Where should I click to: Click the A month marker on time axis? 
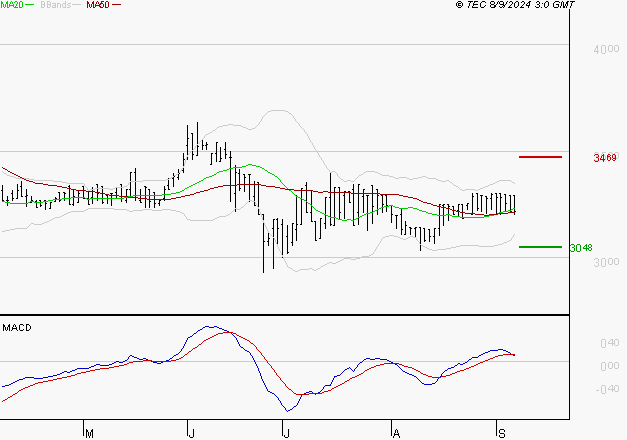(x=396, y=434)
